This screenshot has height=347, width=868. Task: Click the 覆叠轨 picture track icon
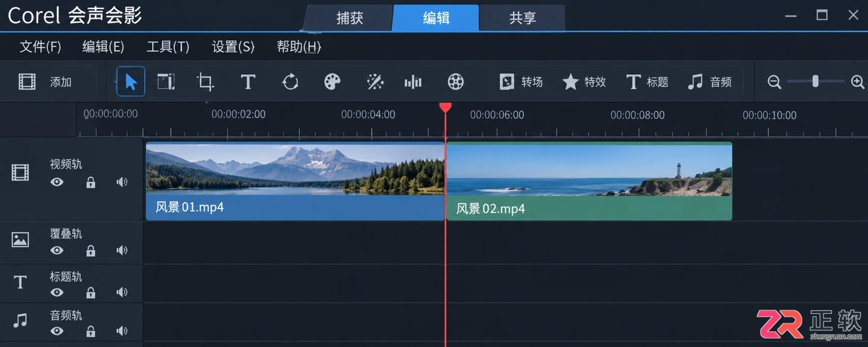coord(20,240)
